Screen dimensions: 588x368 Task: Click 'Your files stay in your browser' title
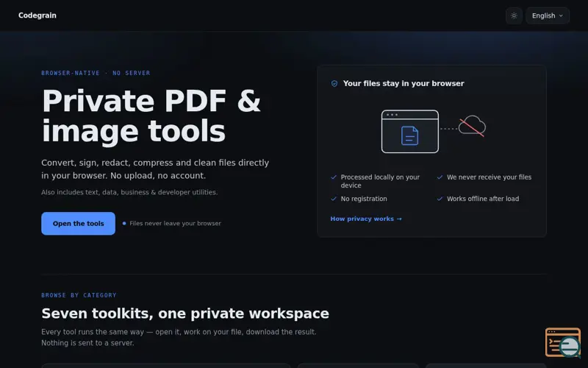pos(404,83)
